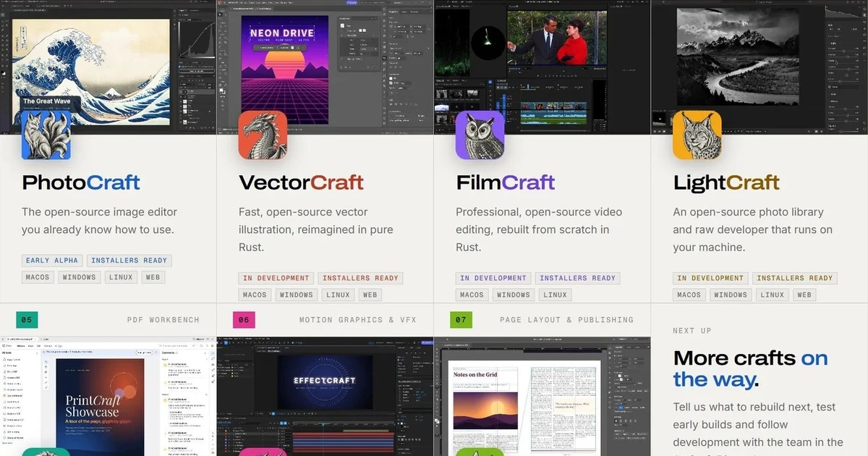868x456 pixels.
Task: Select the LINUX tag under FilmCraft
Action: [x=555, y=295]
